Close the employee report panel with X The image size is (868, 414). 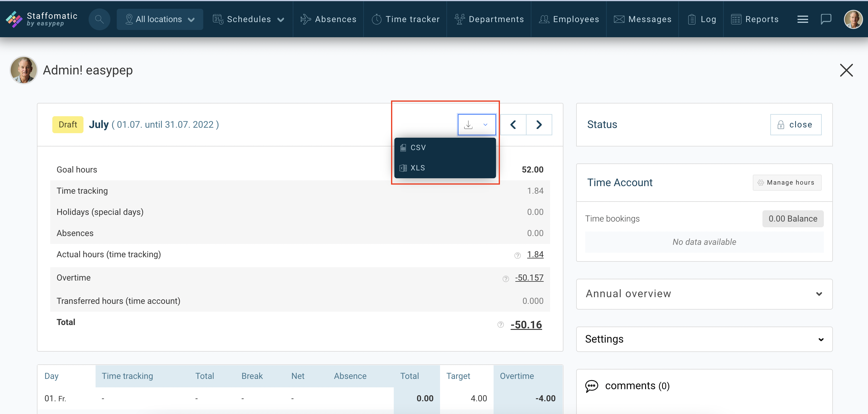846,70
